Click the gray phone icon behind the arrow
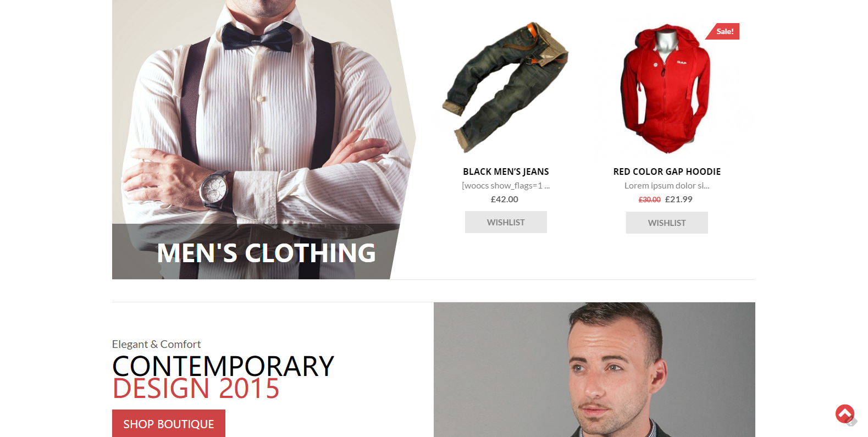Viewport: 868px width, 437px height. 852,422
